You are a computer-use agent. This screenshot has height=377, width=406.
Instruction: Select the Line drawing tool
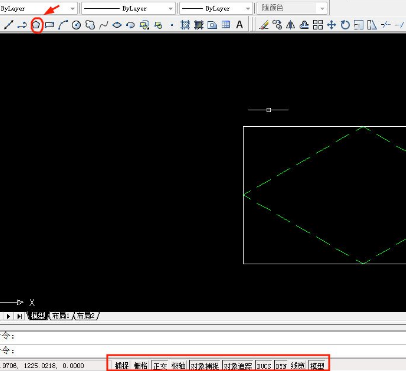8,25
